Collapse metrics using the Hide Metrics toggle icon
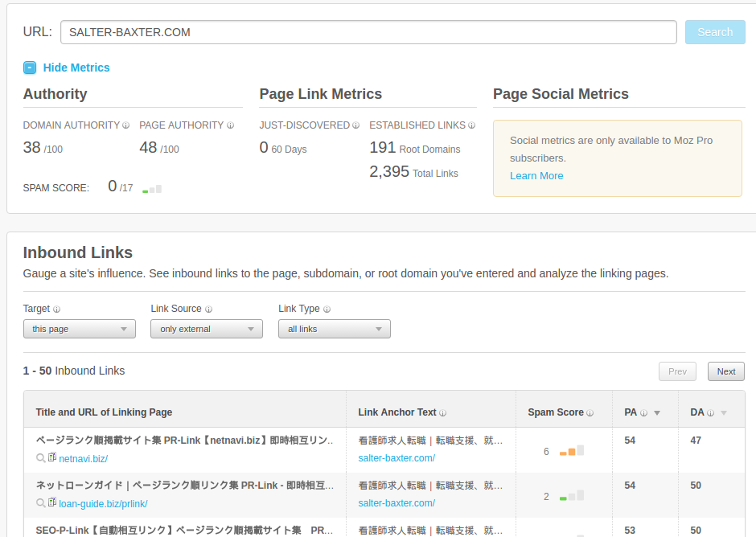756x537 pixels. coord(30,68)
